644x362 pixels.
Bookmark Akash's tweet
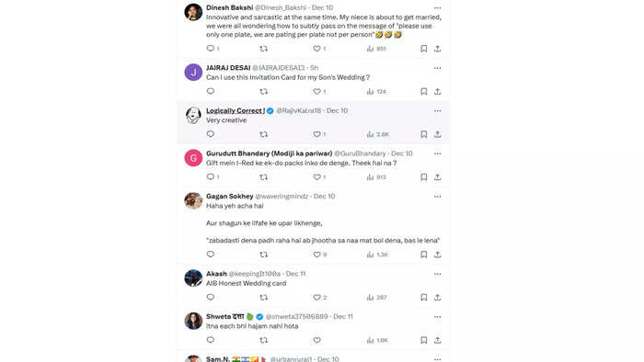(424, 297)
